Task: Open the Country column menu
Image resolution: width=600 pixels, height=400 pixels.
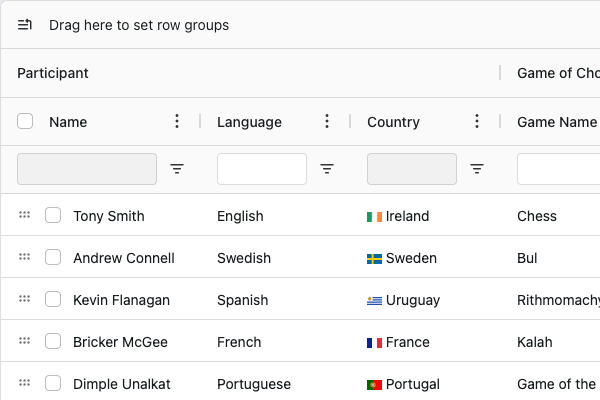Action: pos(477,122)
